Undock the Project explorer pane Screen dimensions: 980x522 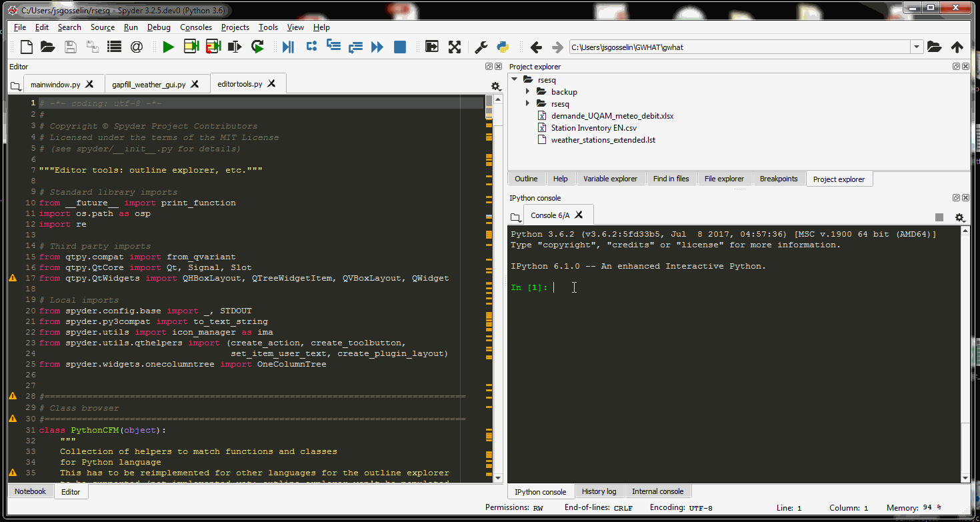[956, 66]
